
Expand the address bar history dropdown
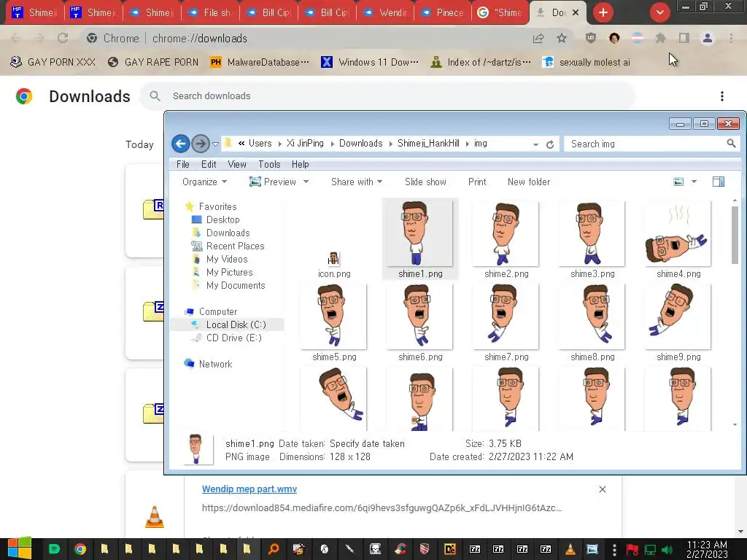point(535,144)
